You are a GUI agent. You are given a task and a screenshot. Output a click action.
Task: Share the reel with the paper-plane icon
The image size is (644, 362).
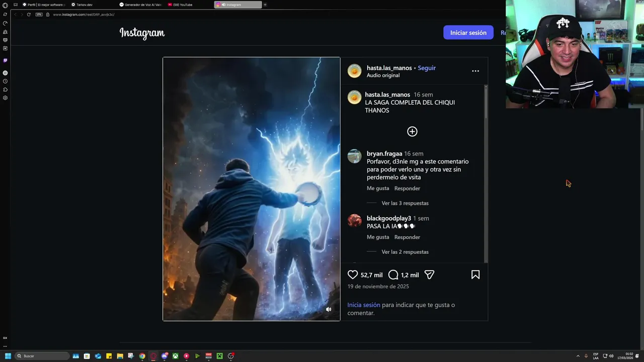[x=429, y=275]
